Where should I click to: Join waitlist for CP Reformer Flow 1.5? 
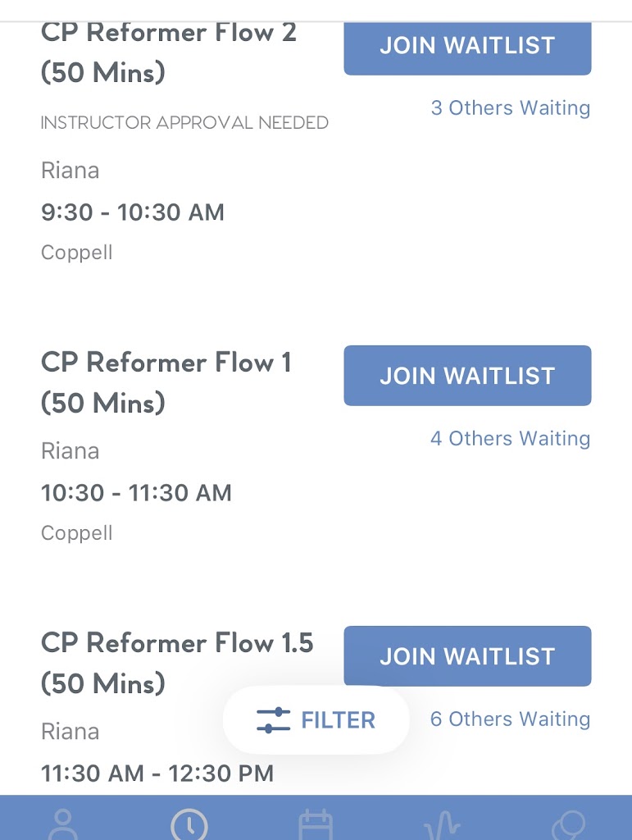click(x=467, y=656)
